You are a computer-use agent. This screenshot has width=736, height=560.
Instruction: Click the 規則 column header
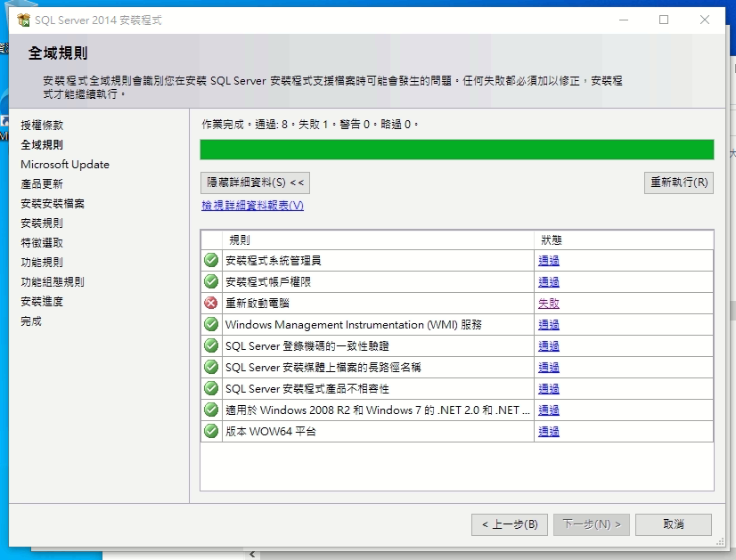click(x=379, y=240)
